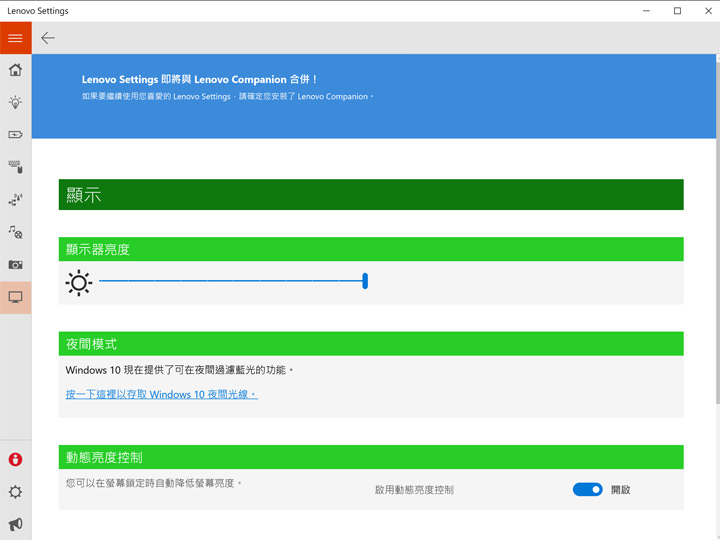Open the network wireless settings icon

pyautogui.click(x=15, y=199)
